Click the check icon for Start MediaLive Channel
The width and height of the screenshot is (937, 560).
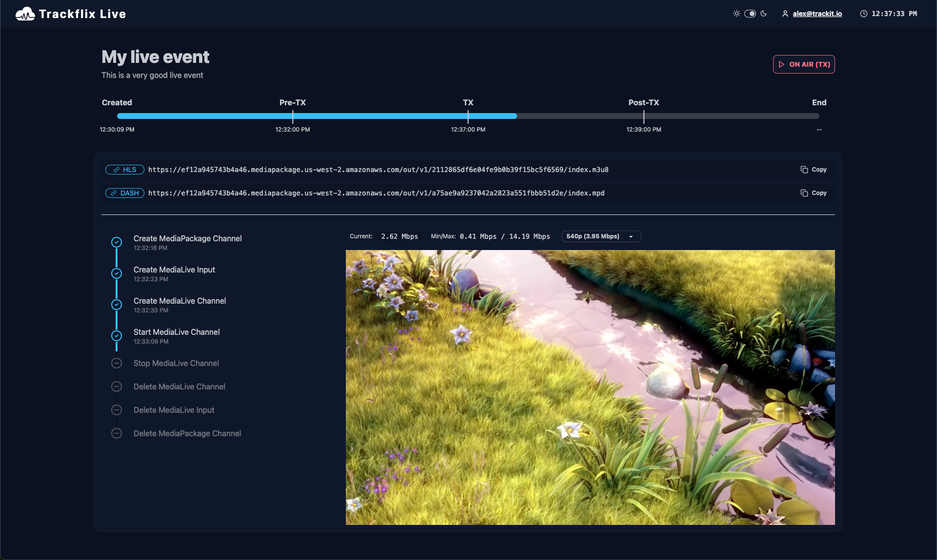[x=117, y=336]
